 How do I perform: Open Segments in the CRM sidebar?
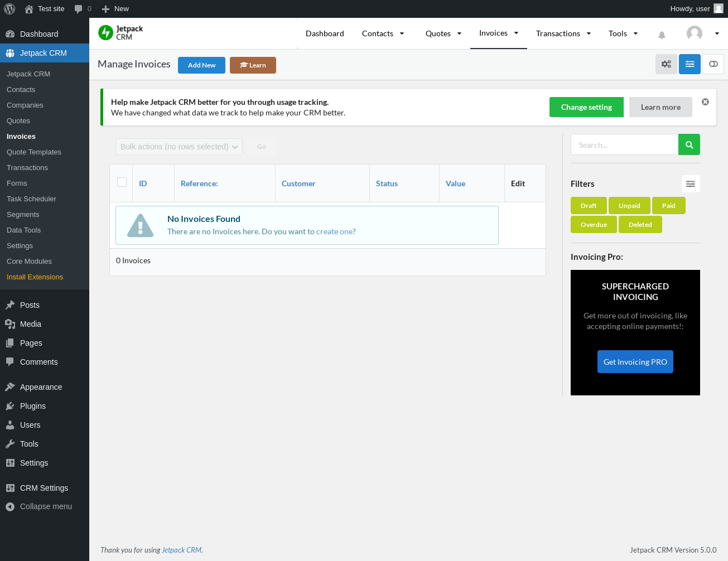(23, 215)
